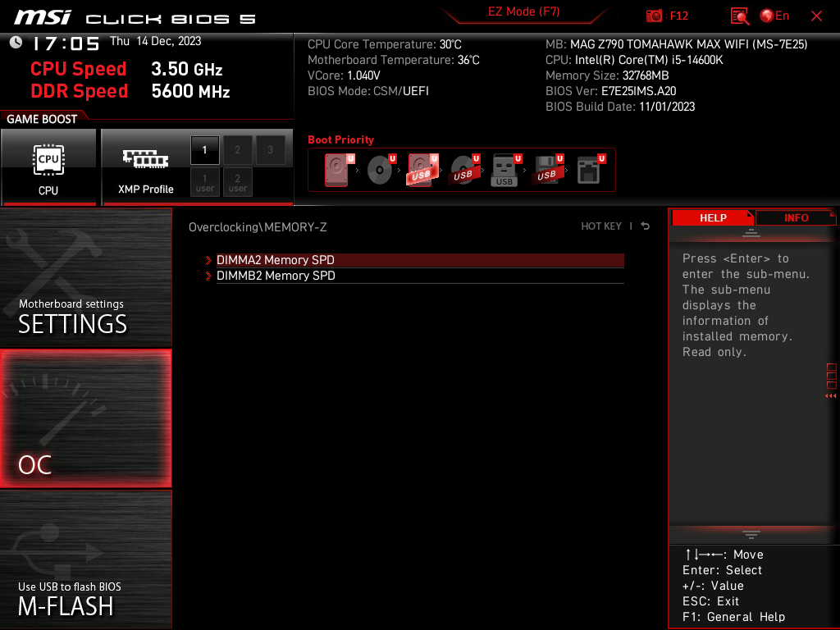Collapse the side panel with red arrows

tap(831, 396)
